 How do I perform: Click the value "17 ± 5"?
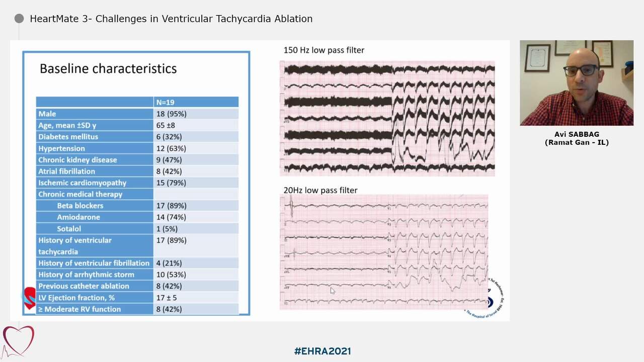[x=167, y=298]
